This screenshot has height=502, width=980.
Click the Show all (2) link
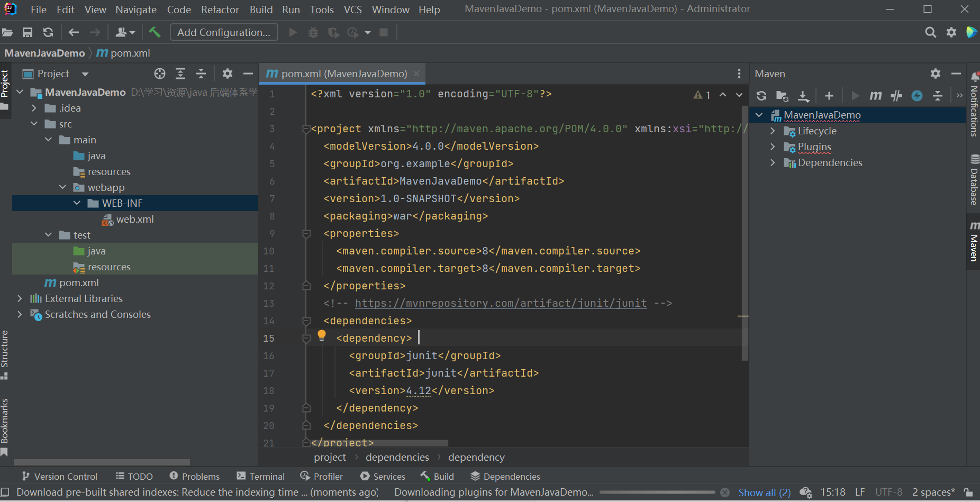(x=764, y=492)
